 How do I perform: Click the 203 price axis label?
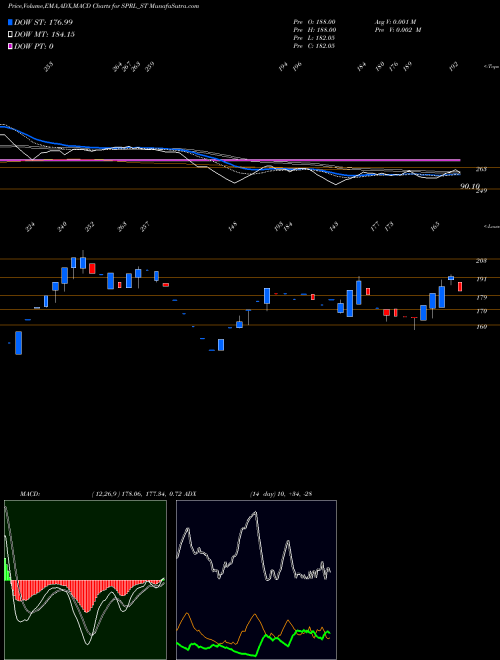point(481,261)
